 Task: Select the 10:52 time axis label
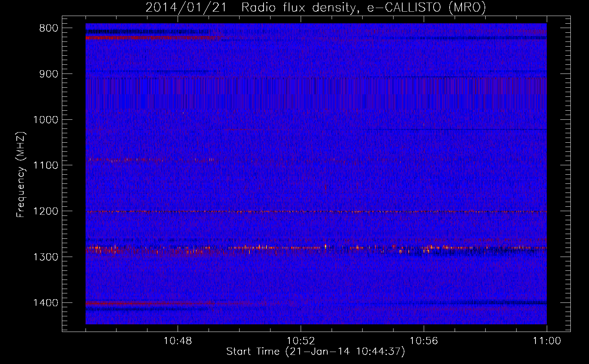(x=301, y=341)
